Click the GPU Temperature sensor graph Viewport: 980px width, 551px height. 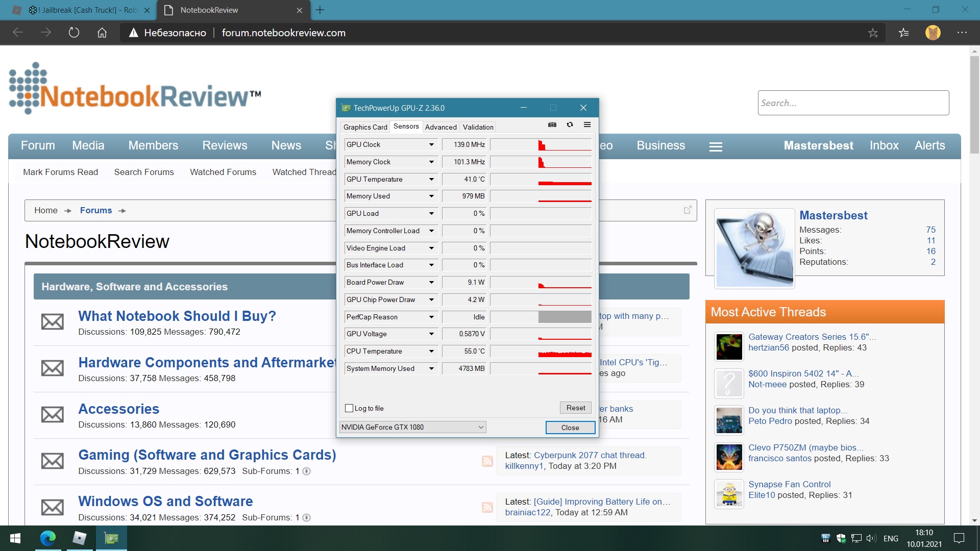click(x=541, y=179)
